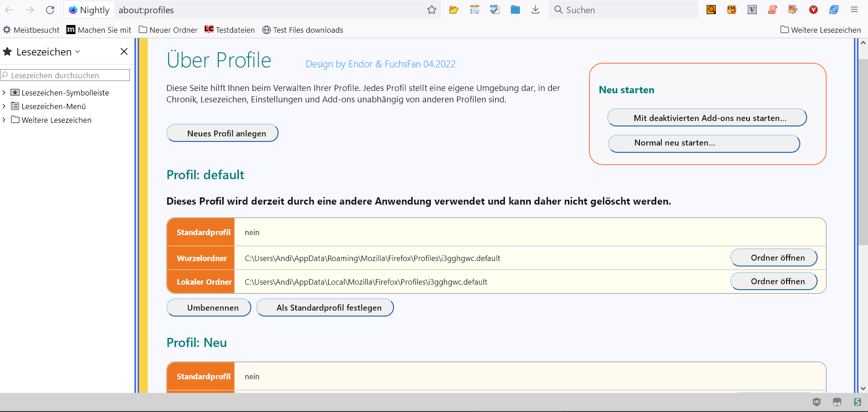Expand the Lesezeichen-Menü tree node
The height and width of the screenshot is (412, 868).
(x=4, y=106)
